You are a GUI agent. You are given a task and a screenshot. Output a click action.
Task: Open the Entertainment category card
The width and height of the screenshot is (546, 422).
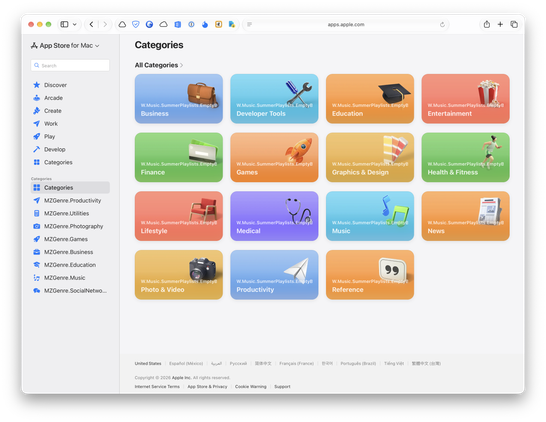[x=466, y=99]
